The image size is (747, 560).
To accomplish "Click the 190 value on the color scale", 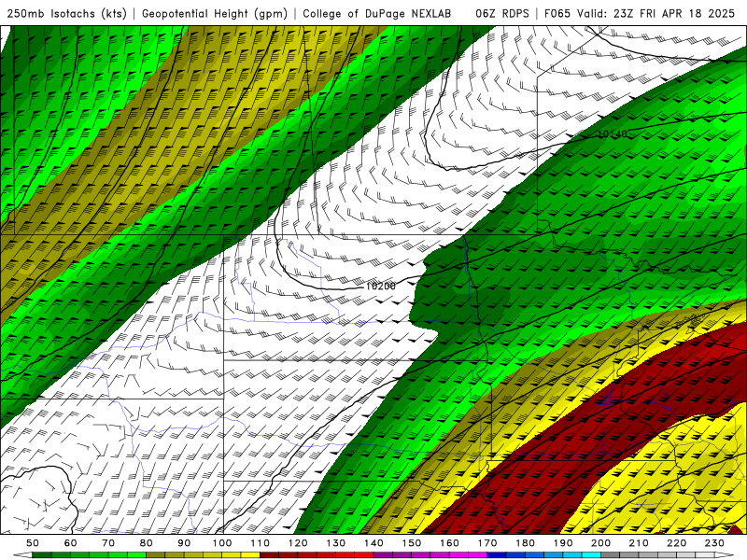I will (563, 543).
